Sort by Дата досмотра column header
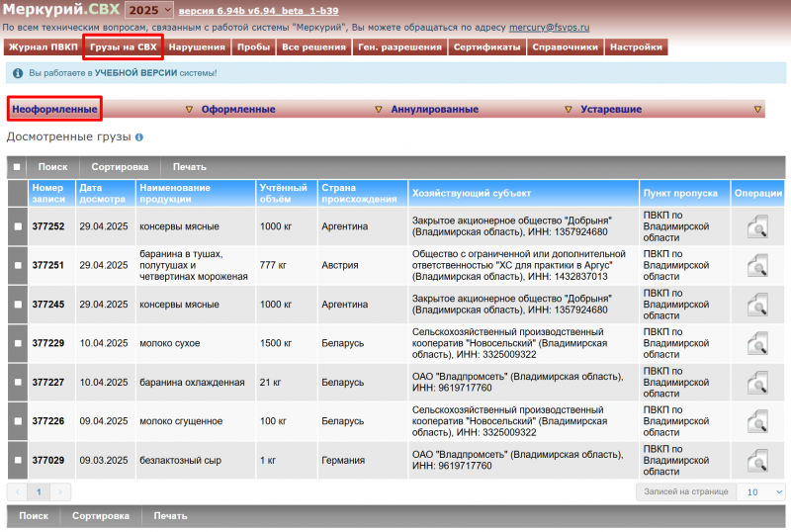Screen dimensions: 791x532 point(103,193)
